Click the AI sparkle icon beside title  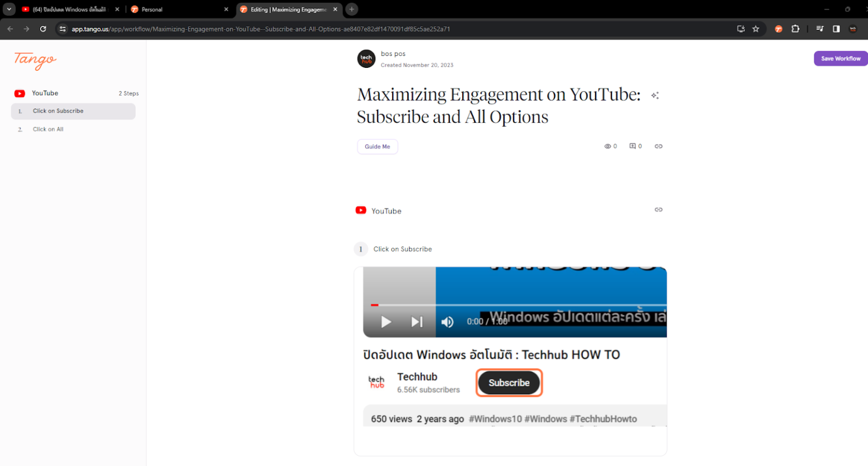tap(654, 96)
